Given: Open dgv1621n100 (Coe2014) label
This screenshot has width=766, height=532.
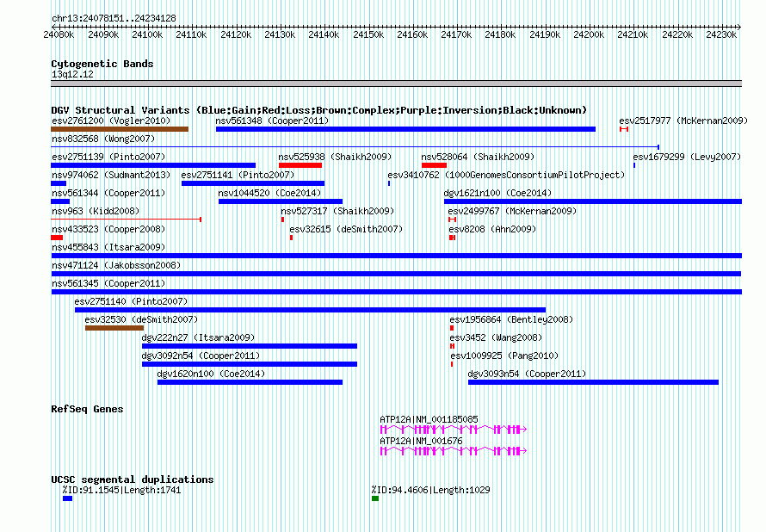Looking at the screenshot, I should 497,193.
